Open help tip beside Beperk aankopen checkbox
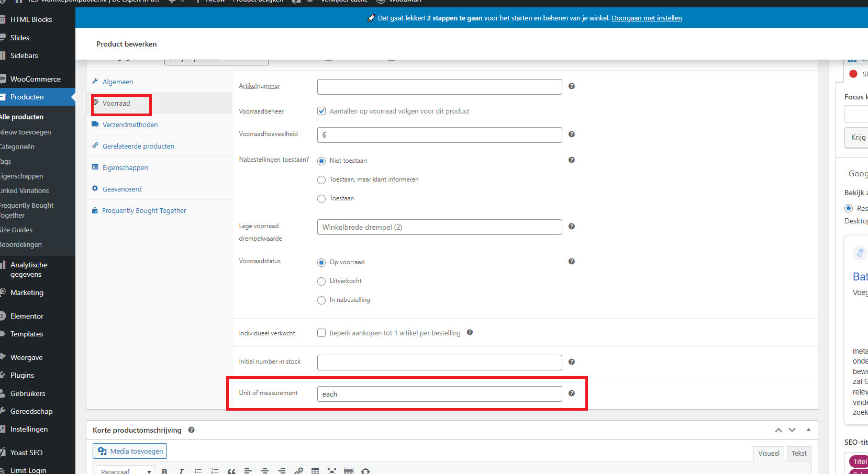The image size is (868, 474). click(470, 332)
